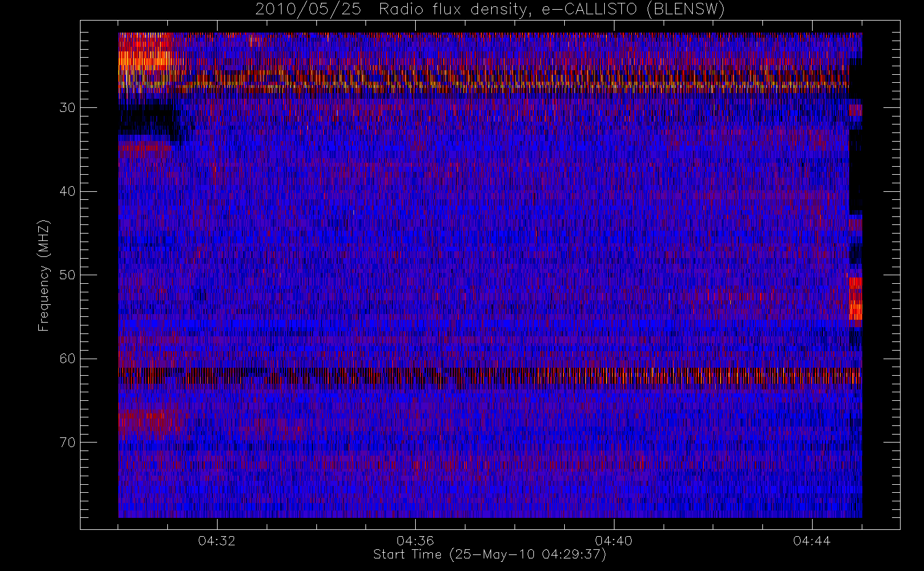Select the 50 frequency tick label
This screenshot has width=924, height=571.
click(67, 275)
